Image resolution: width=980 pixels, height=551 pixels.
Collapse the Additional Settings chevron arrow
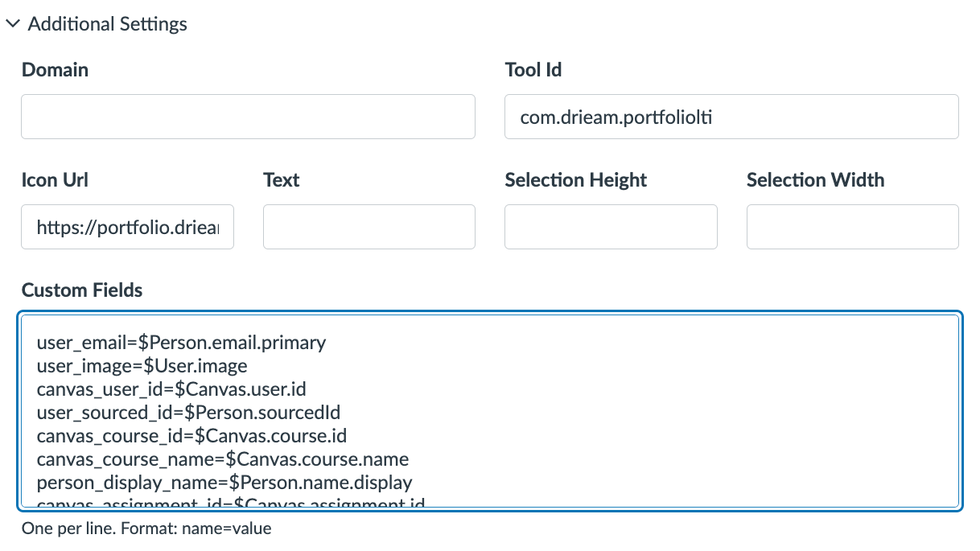(x=13, y=24)
